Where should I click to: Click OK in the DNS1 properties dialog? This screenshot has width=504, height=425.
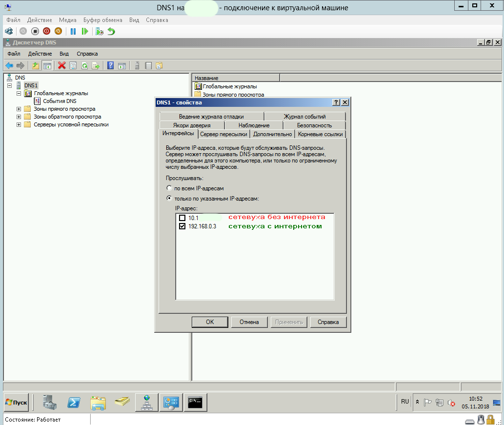point(210,322)
